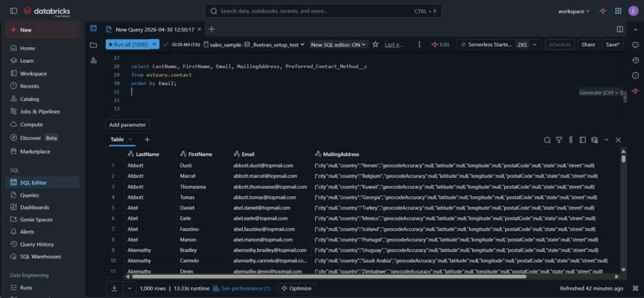Toggle the New SQL editor ON dropdown
The image size is (644, 298).
pyautogui.click(x=339, y=45)
